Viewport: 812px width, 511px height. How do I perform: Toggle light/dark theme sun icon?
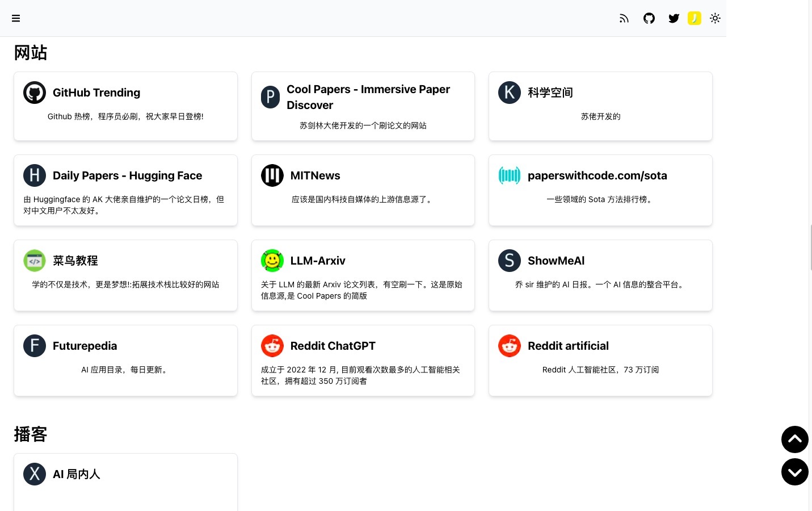tap(715, 18)
